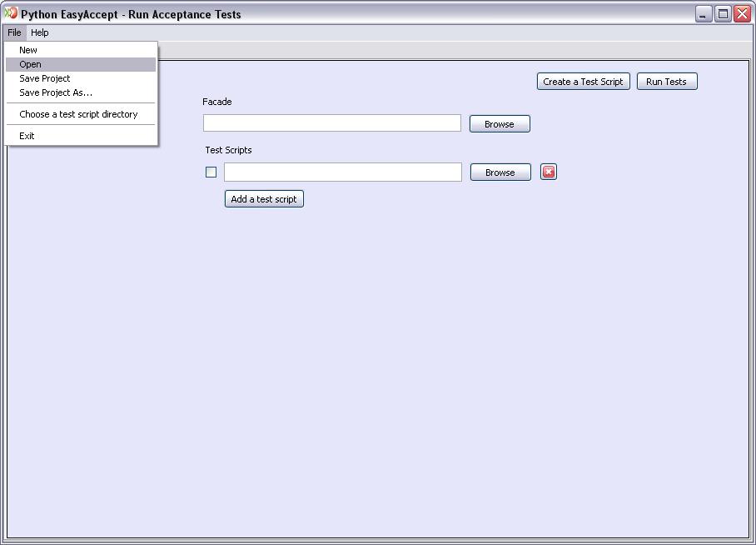Screen dimensions: 756x545
Task: Maximize the EasyAccept window
Action: (x=723, y=14)
